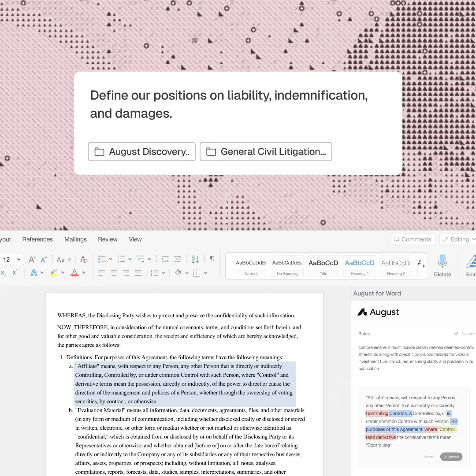Screen dimensions: 476x476
Task: Increase font size with the larger A icon
Action: tap(32, 260)
